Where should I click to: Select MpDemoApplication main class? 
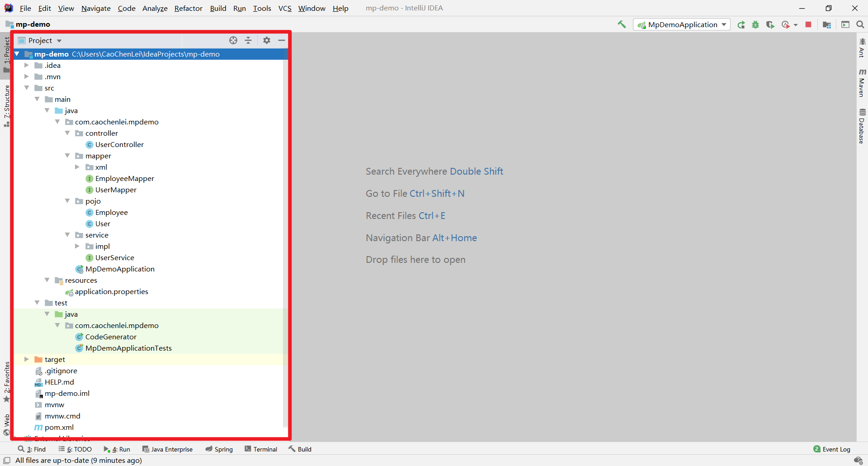120,269
